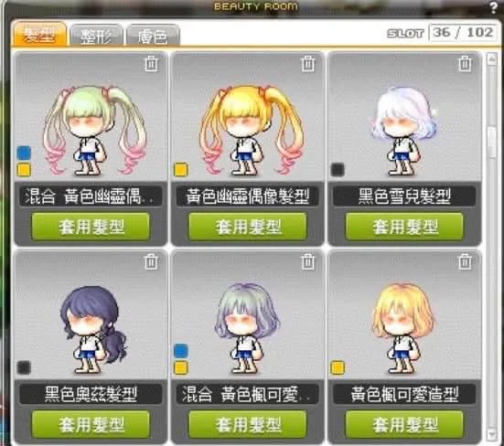The height and width of the screenshot is (446, 504).
Task: Apply 黑色雪兒髮型 with 套用髮型 button
Action: (404, 227)
